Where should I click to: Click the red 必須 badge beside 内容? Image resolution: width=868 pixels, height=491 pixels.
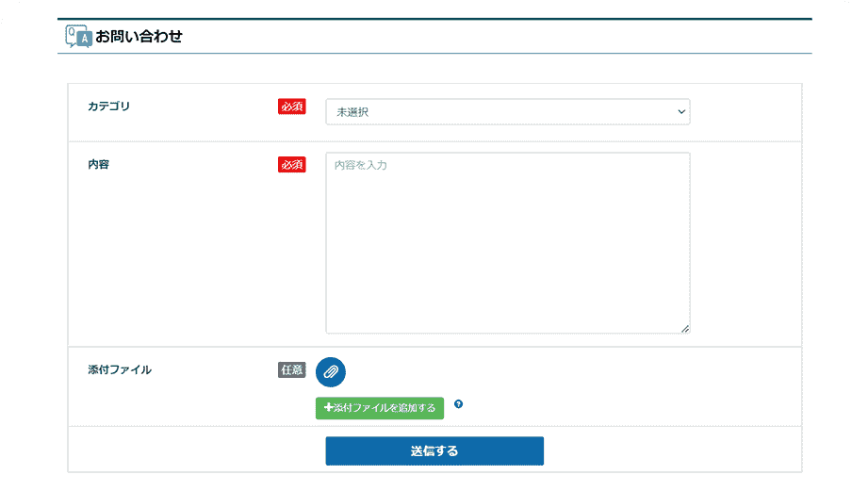[x=292, y=165]
